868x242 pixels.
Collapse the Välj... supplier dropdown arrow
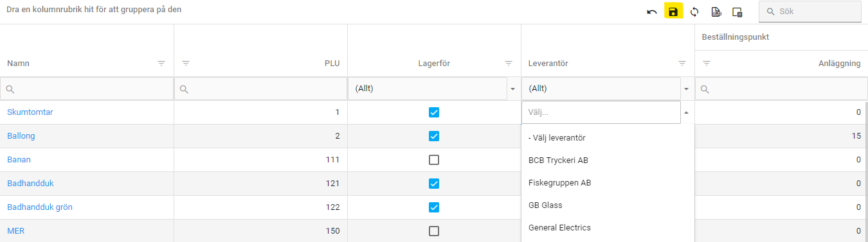pos(686,112)
